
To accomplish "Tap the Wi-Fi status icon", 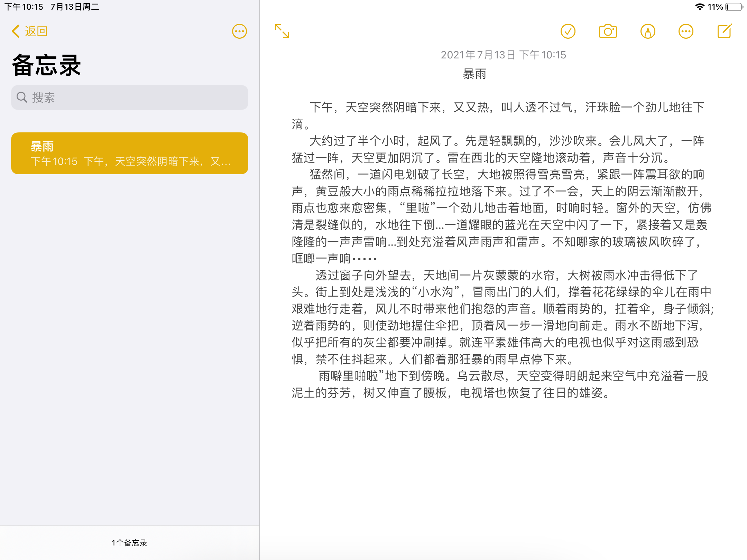I will [700, 7].
